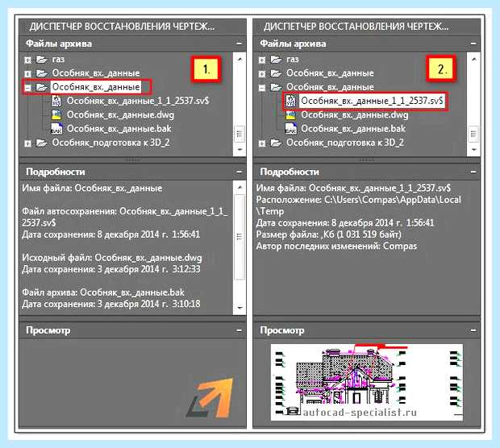Viewport: 500px width, 448px height.
Task: Expand the collapsed Особняк_вх._данные folder in the right panel
Action: 262,73
